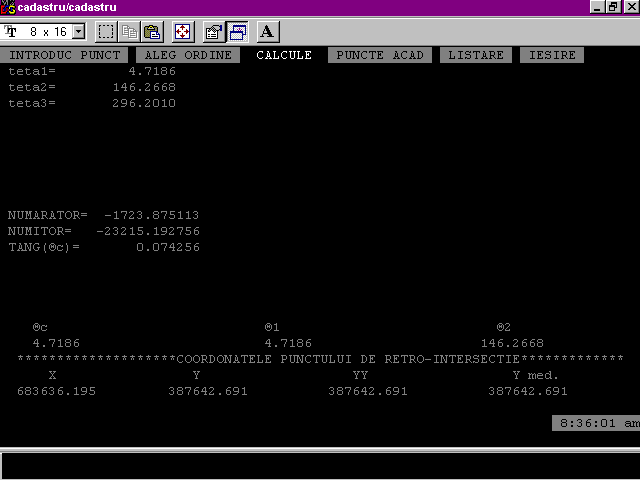Open the Properties toolbar icon
640x480 pixels.
click(214, 32)
